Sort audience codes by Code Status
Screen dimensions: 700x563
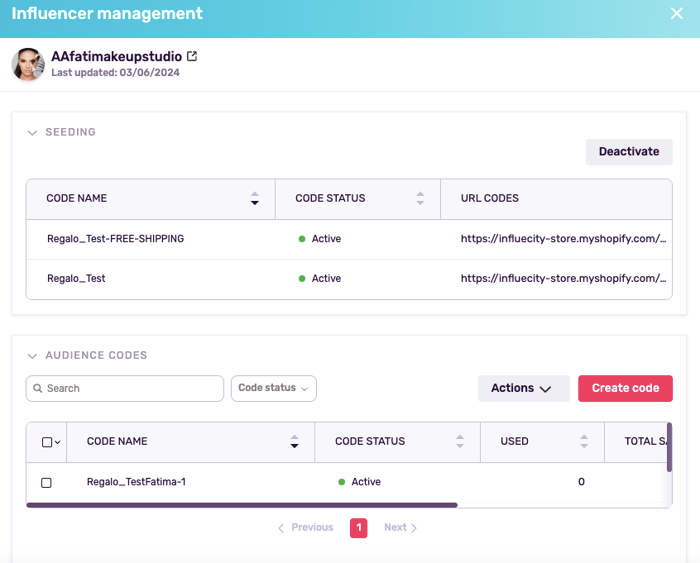[460, 441]
